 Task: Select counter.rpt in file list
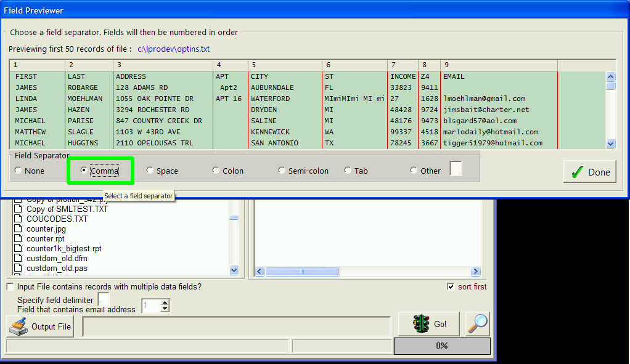(46, 238)
